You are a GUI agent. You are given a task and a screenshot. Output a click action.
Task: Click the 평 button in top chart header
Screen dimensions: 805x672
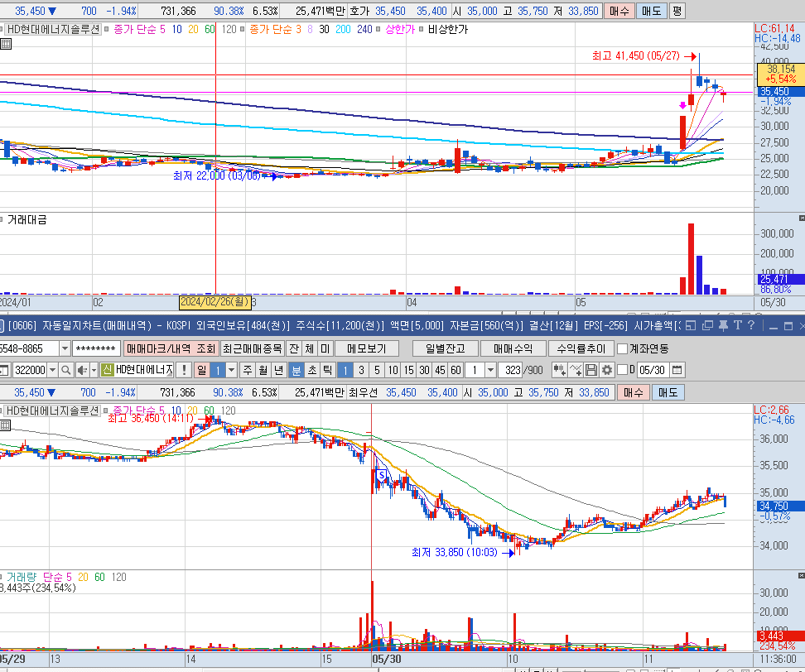[677, 11]
